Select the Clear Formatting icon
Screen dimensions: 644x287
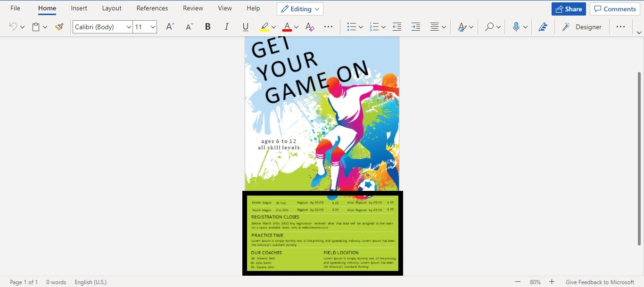[x=309, y=27]
